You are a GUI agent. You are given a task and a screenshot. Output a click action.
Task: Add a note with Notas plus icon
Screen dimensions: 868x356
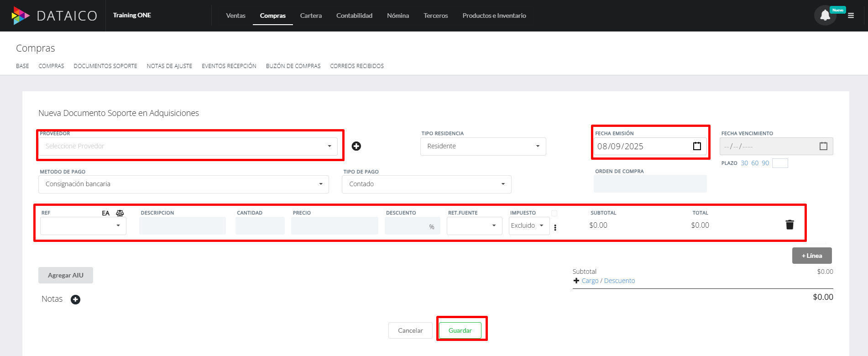tap(76, 299)
